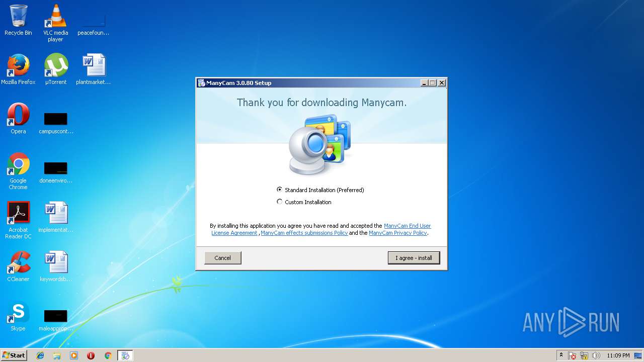Click the I agree - install button
Image resolution: width=644 pixels, height=362 pixels.
pos(414,258)
